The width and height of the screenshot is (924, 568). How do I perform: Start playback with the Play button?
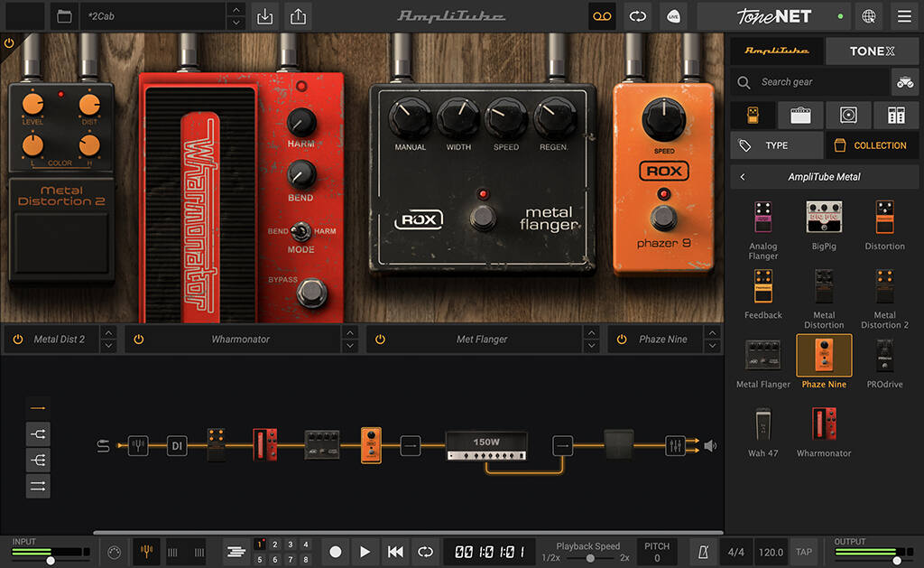(x=365, y=552)
